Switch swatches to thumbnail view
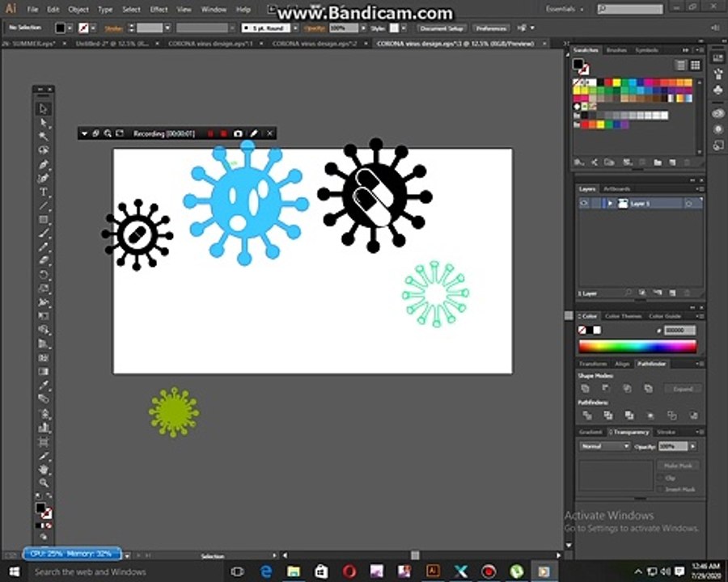Screen dimensions: 728x582 point(695,65)
